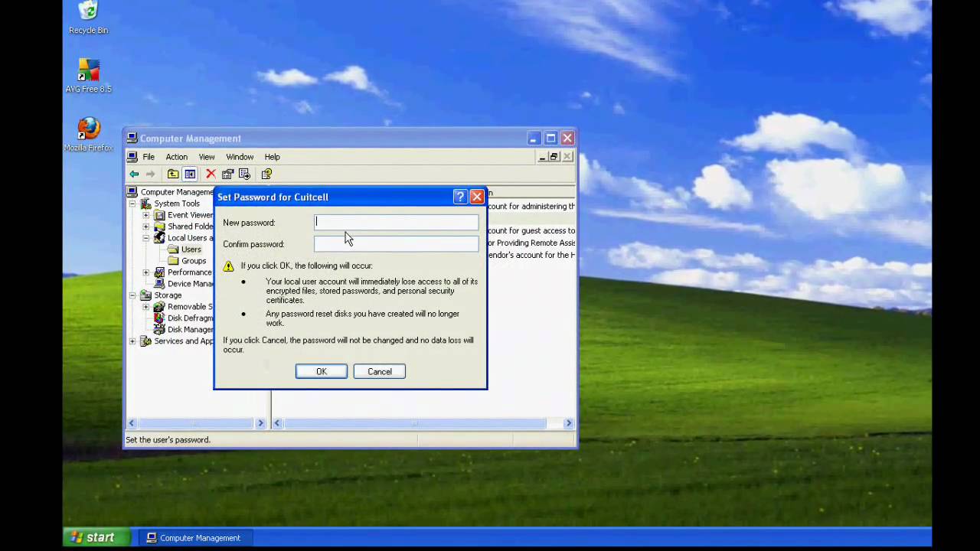Open the Help menu
This screenshot has width=980, height=551.
pos(272,157)
